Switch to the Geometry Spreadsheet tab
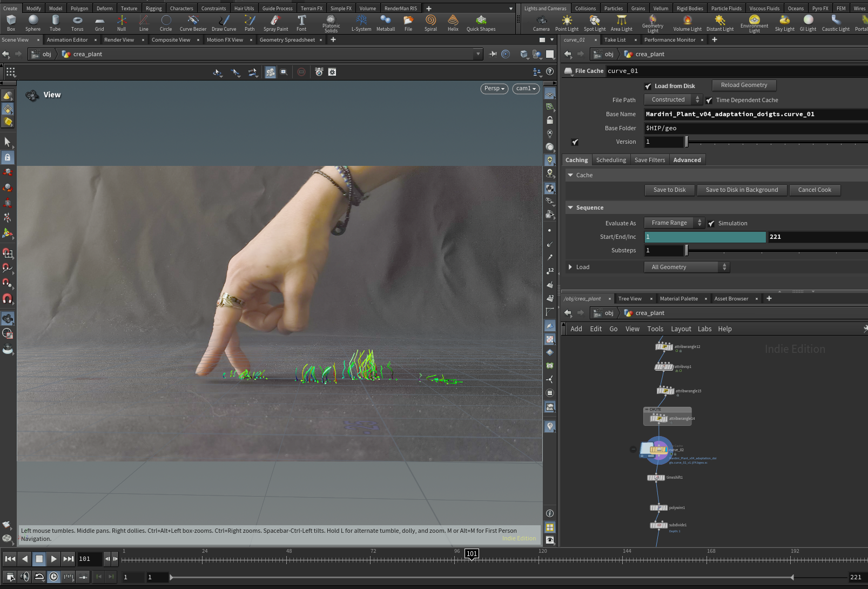This screenshot has height=589, width=868. (x=287, y=40)
